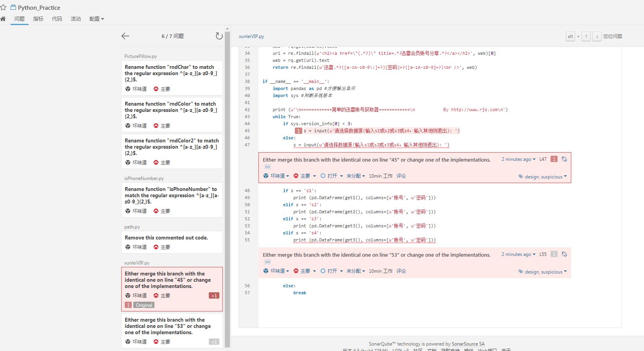The image size is (644, 351).
Task: Click the back arrow above the issues list
Action: point(125,36)
